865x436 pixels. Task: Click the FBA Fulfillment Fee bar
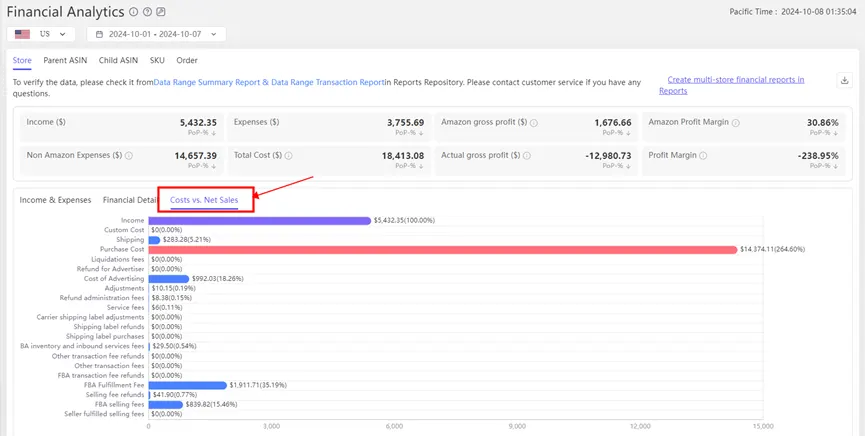188,386
